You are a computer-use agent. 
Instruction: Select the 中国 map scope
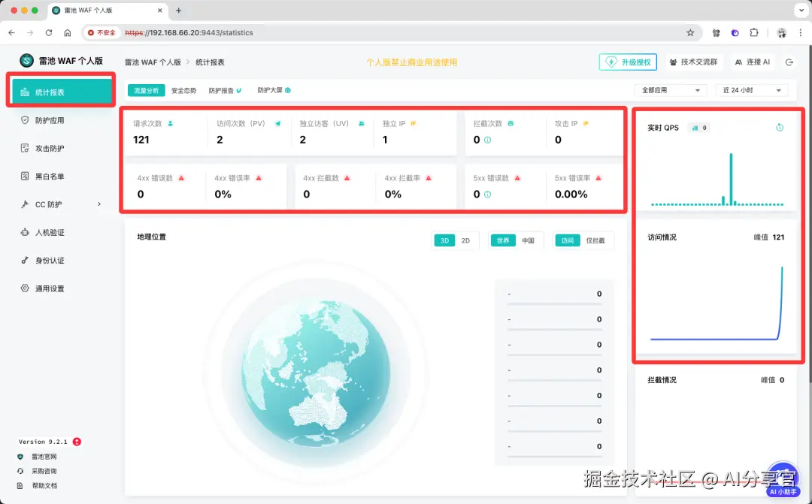[x=529, y=240]
